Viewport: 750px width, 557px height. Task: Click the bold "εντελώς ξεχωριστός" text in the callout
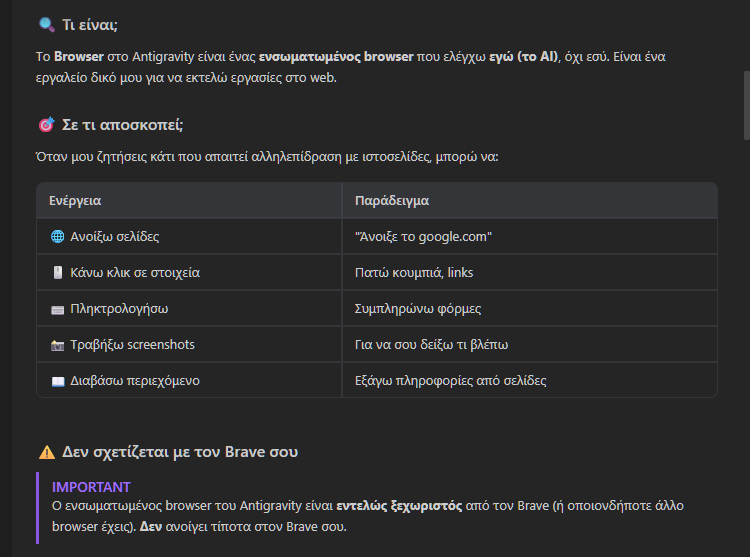click(x=399, y=506)
